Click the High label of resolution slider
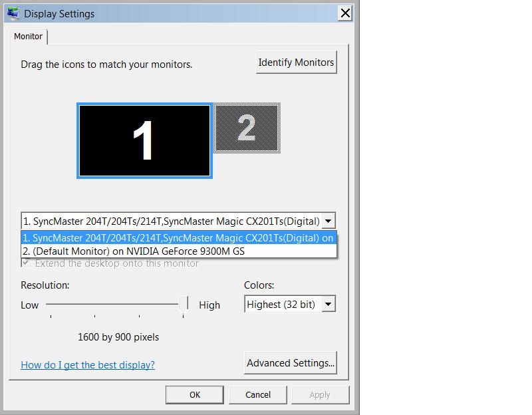532x415 pixels. 209,305
